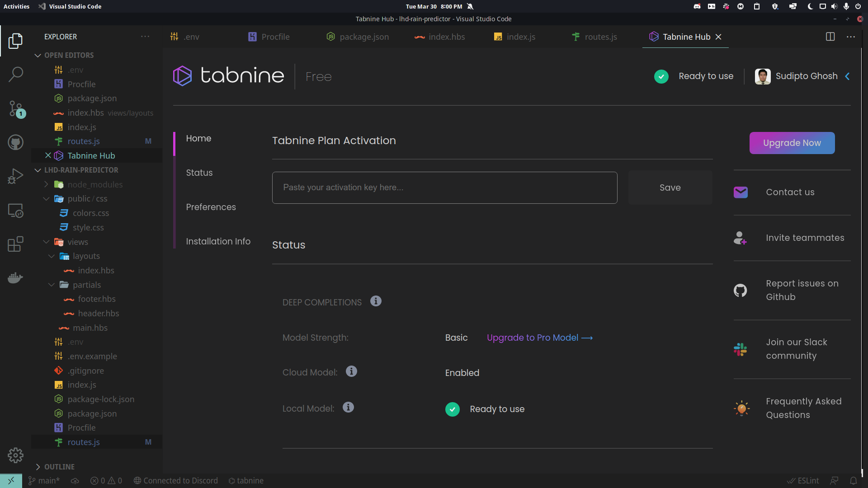This screenshot has height=488, width=868.
Task: Show info for Cloud Model
Action: (x=351, y=371)
